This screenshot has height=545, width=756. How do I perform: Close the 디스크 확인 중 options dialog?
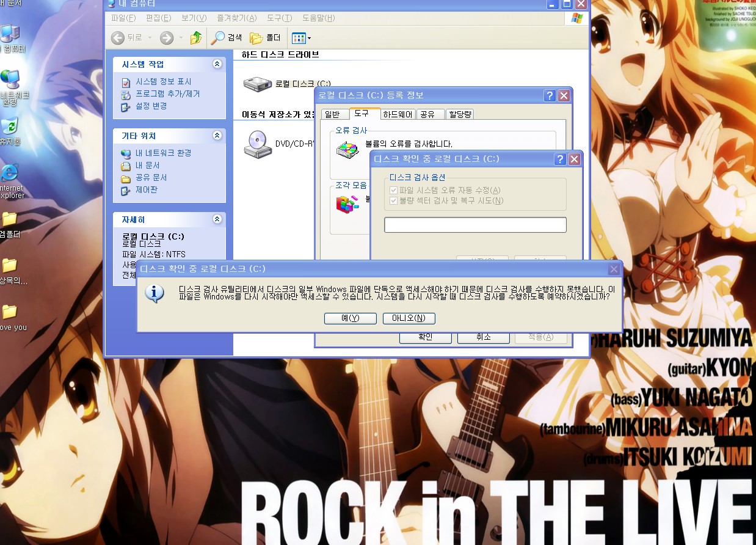coord(574,159)
